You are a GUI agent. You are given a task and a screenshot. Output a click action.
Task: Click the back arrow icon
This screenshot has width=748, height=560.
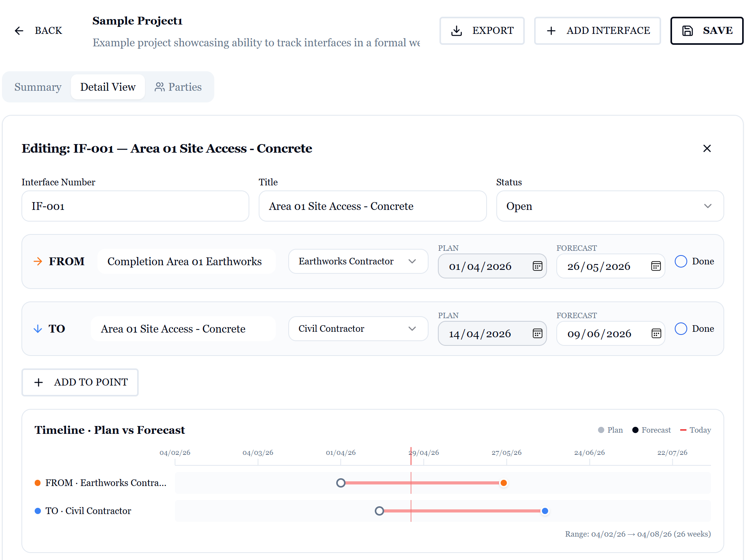click(x=19, y=31)
